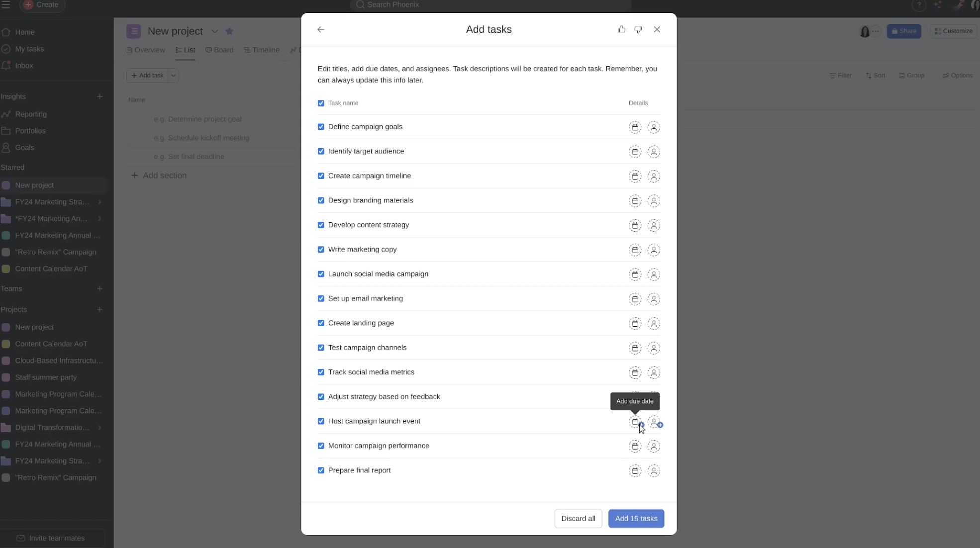Screen dimensions: 980x548
Task: Uncheck the Design branding materials task
Action: tap(321, 200)
